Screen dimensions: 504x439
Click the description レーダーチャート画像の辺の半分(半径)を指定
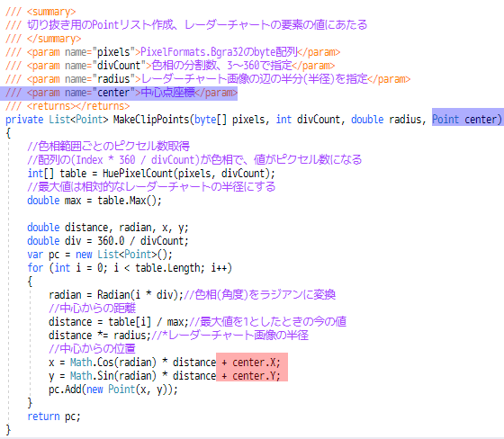coord(254,79)
